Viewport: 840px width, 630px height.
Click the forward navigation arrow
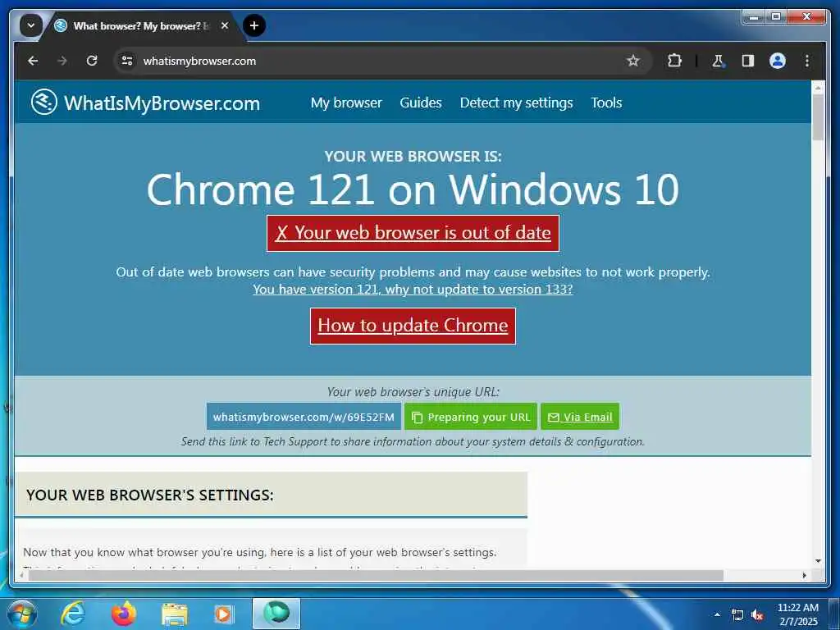click(x=62, y=61)
